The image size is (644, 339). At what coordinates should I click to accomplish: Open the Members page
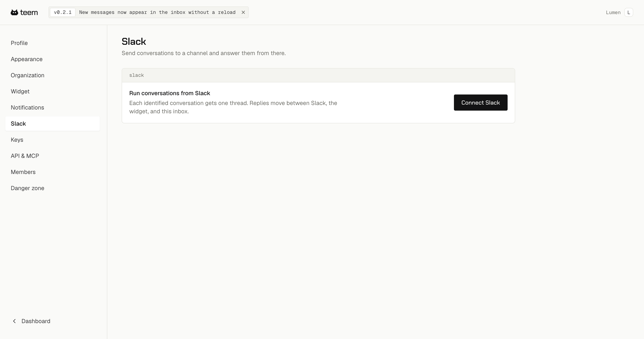pyautogui.click(x=53, y=172)
